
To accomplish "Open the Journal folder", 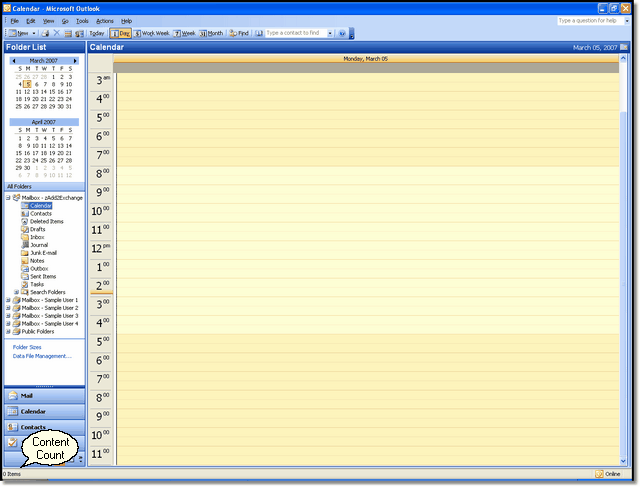I will coord(39,245).
